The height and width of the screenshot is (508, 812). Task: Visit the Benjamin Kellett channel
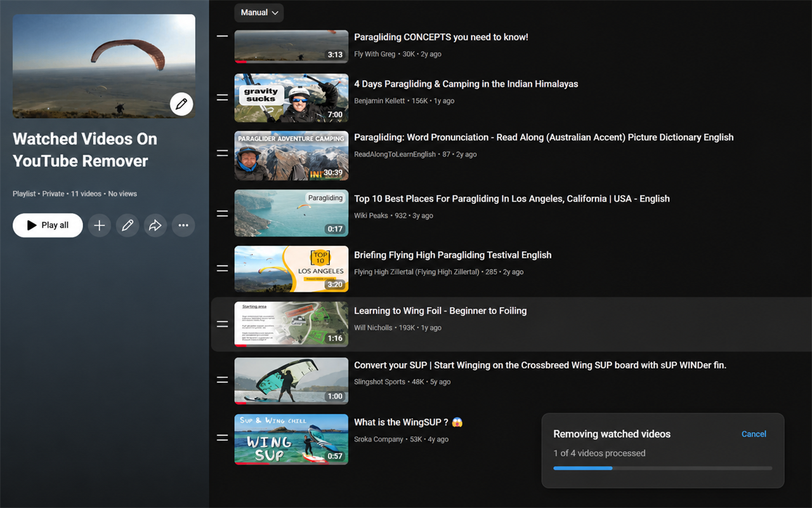379,101
